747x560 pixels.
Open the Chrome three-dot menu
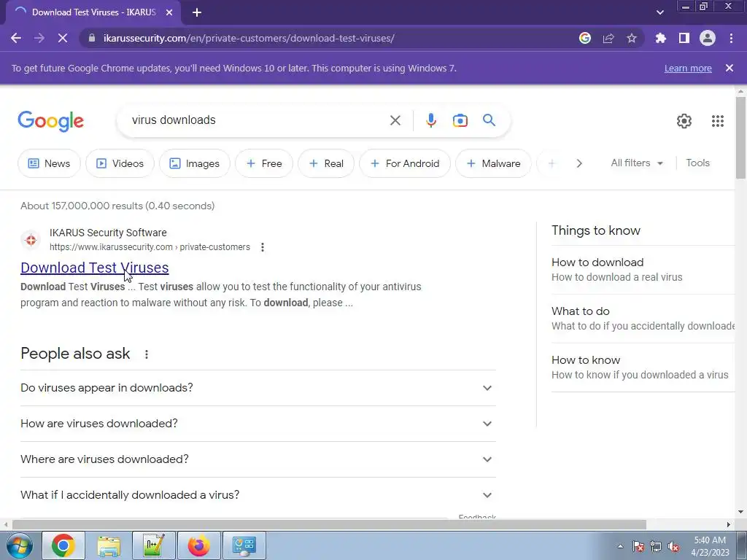pos(731,38)
